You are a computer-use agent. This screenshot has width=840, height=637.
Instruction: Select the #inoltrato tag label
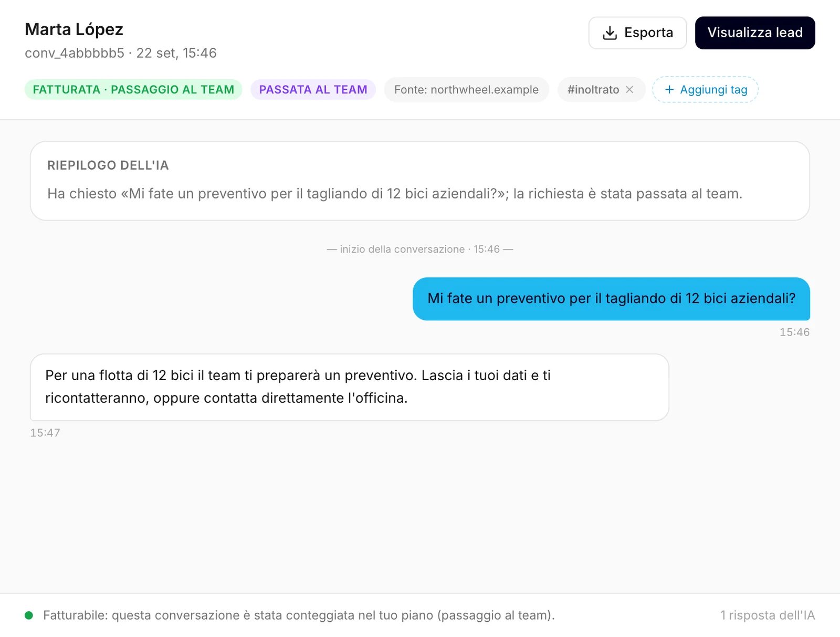593,90
